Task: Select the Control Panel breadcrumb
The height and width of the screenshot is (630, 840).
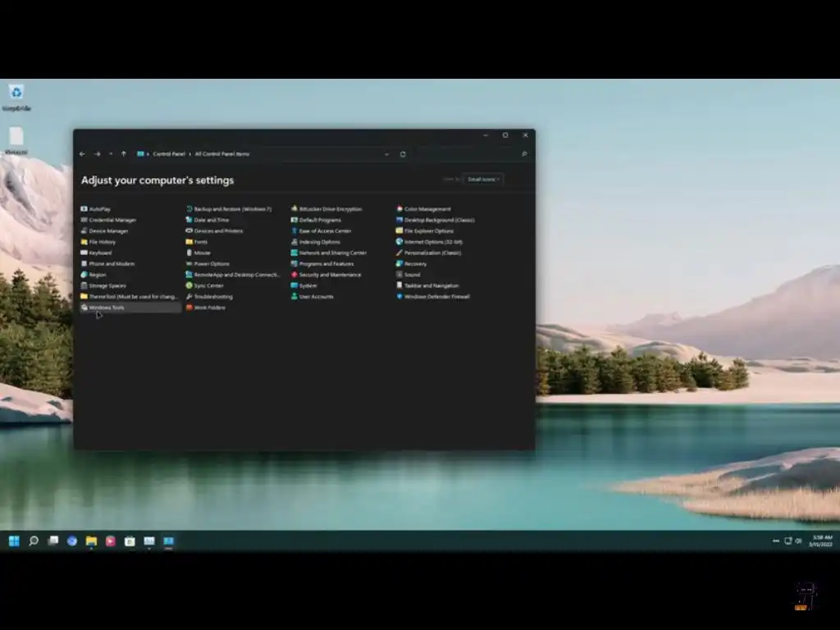Action: (x=169, y=153)
